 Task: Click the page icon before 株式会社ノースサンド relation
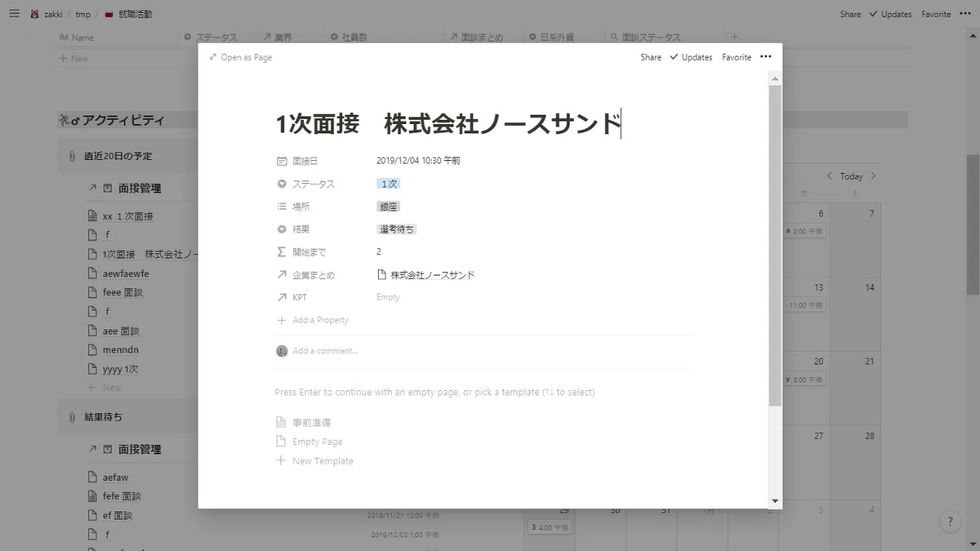tap(381, 275)
